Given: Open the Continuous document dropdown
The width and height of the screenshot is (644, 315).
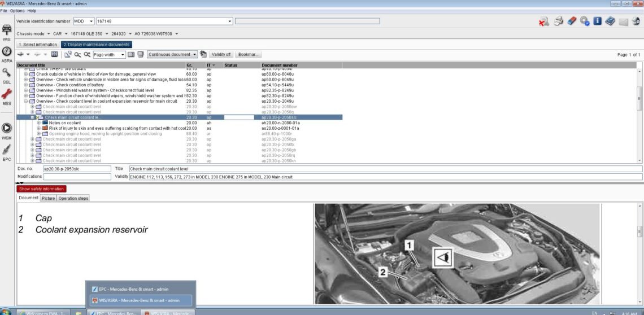Looking at the screenshot, I should tap(172, 54).
